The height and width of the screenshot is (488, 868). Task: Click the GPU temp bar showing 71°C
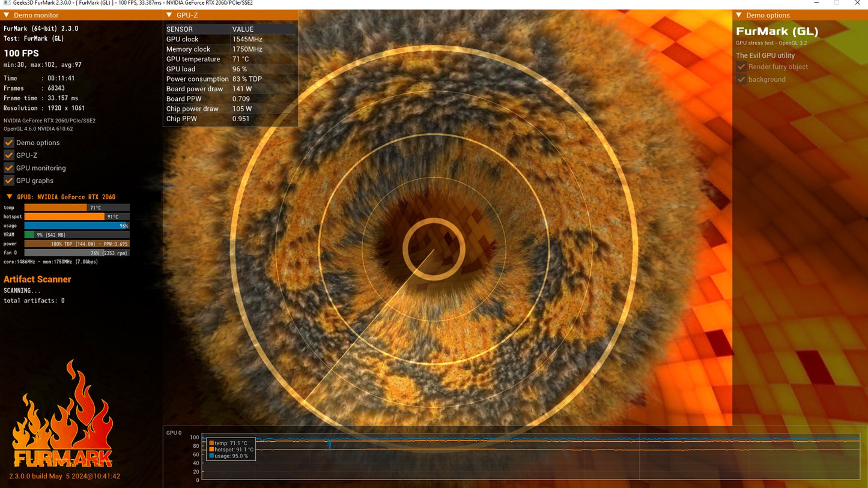tap(77, 208)
